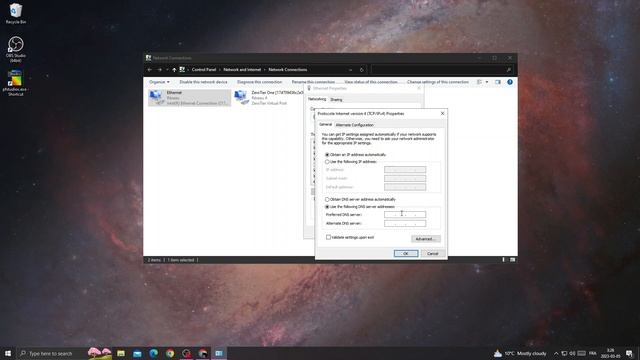Click Rename this connection
The image size is (640, 360).
pyautogui.click(x=313, y=82)
